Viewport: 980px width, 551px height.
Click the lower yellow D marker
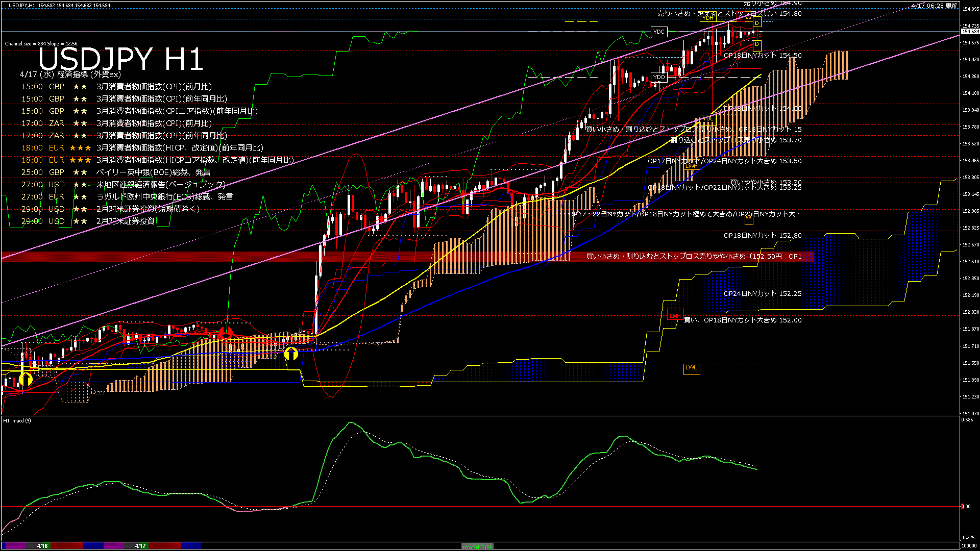coord(757,45)
